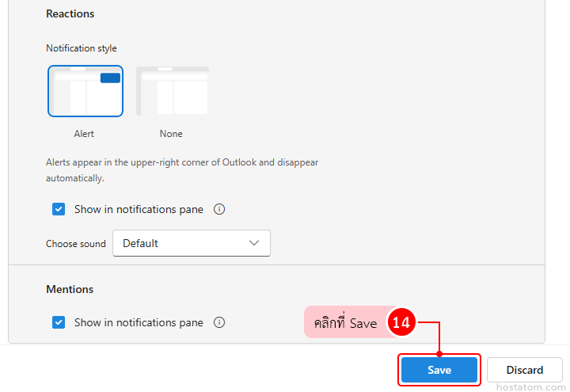Click the Reactions section heading
This screenshot has width=570, height=392.
point(70,13)
